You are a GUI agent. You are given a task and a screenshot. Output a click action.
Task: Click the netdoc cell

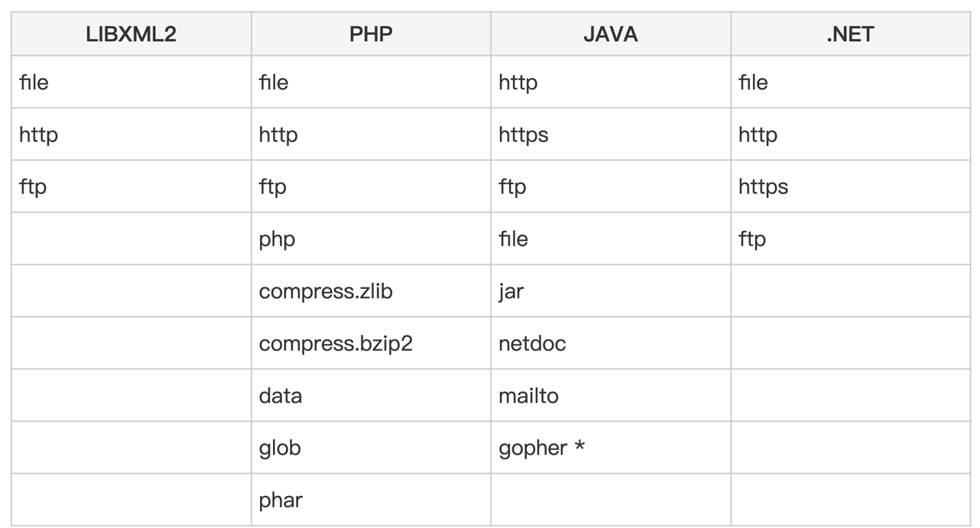tap(532, 343)
